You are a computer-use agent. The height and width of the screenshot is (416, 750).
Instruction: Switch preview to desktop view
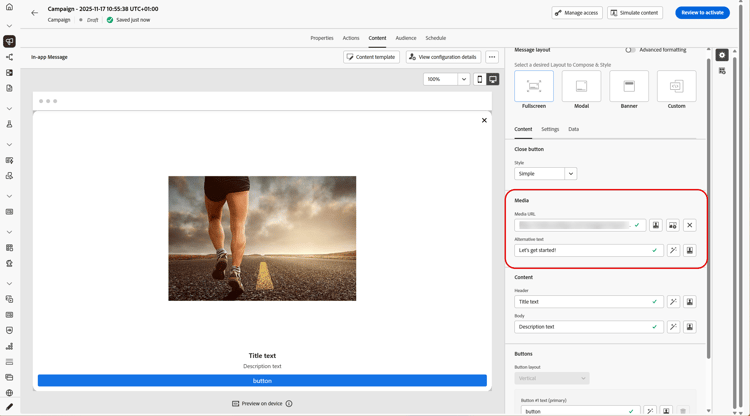click(493, 79)
